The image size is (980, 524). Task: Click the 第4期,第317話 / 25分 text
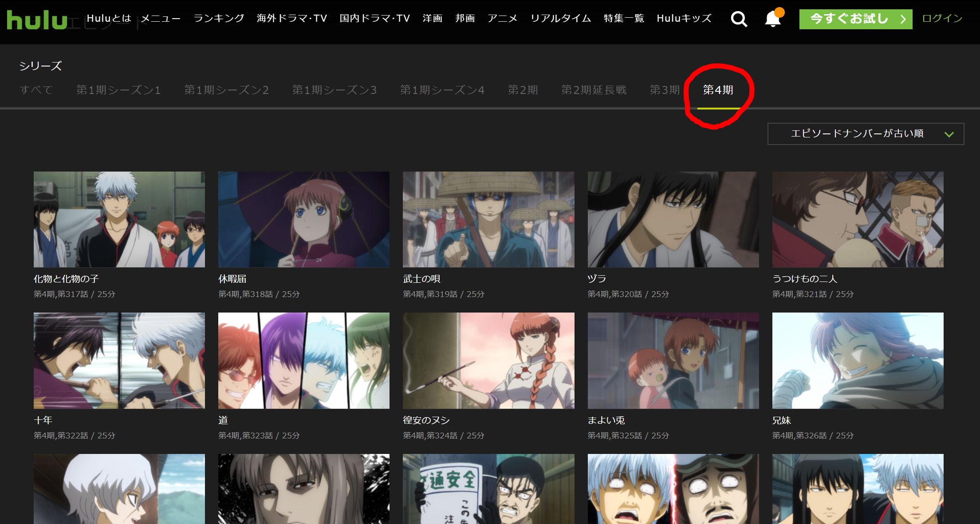coord(75,294)
